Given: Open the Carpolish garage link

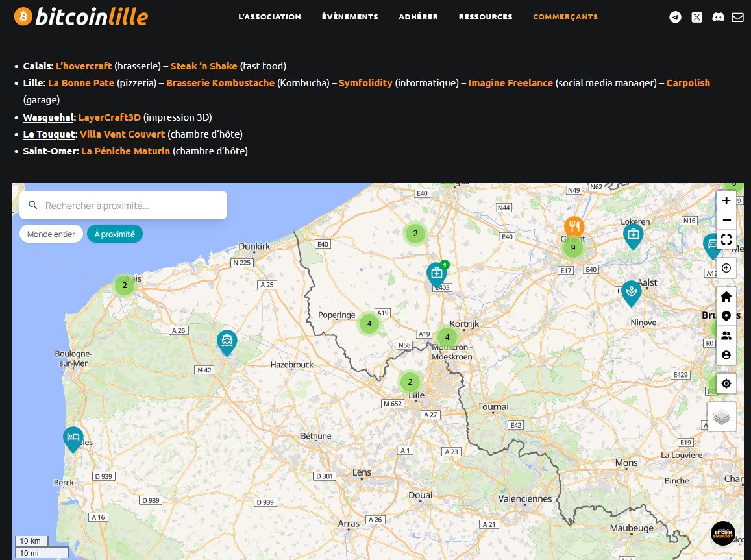Looking at the screenshot, I should [x=688, y=83].
